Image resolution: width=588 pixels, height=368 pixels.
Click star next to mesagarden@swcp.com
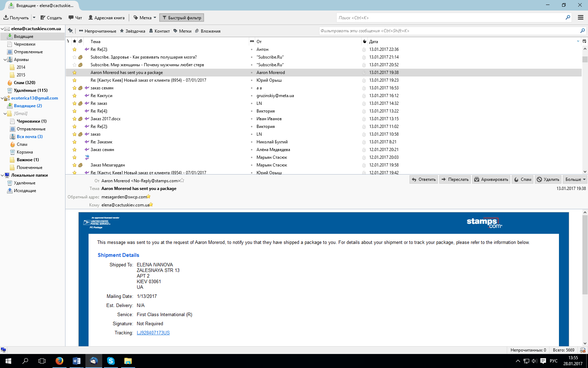(149, 197)
